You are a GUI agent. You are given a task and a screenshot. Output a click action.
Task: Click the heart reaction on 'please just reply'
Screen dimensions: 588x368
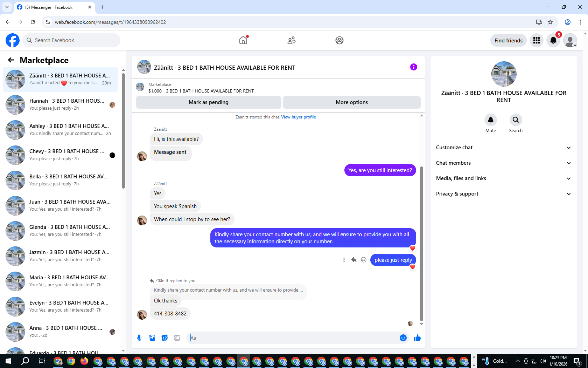coord(413,267)
